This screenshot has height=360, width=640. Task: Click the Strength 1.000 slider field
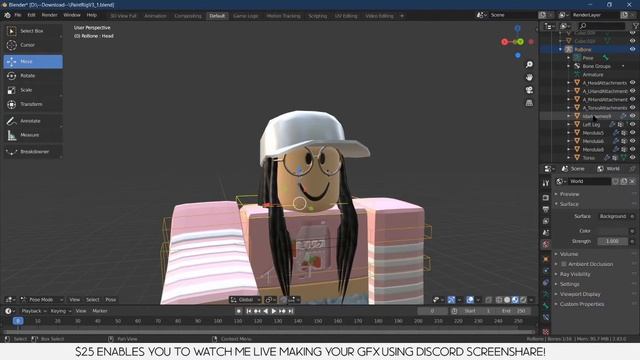[613, 241]
